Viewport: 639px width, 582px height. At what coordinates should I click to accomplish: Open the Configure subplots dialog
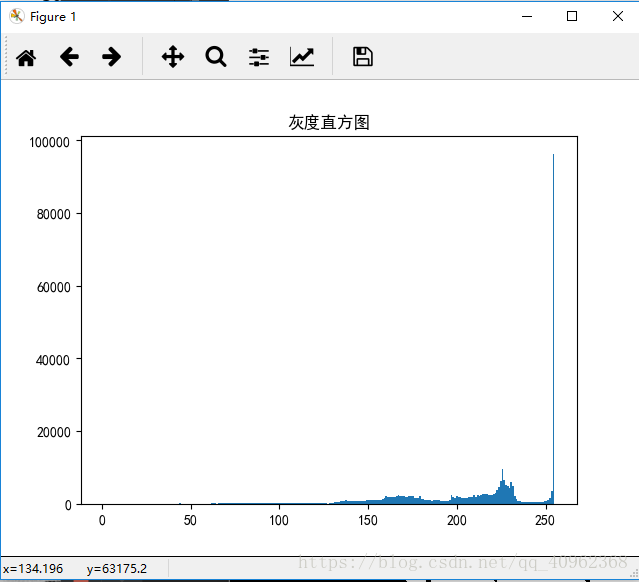(259, 57)
